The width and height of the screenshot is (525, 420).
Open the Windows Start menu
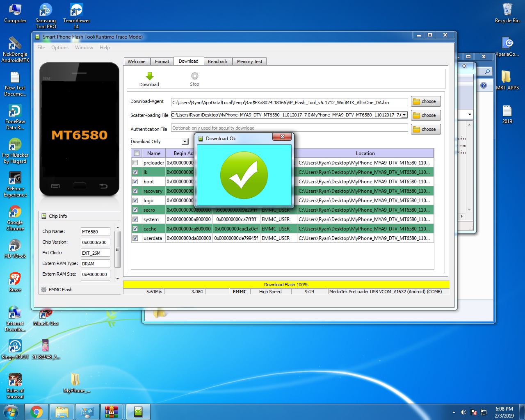[x=11, y=411]
